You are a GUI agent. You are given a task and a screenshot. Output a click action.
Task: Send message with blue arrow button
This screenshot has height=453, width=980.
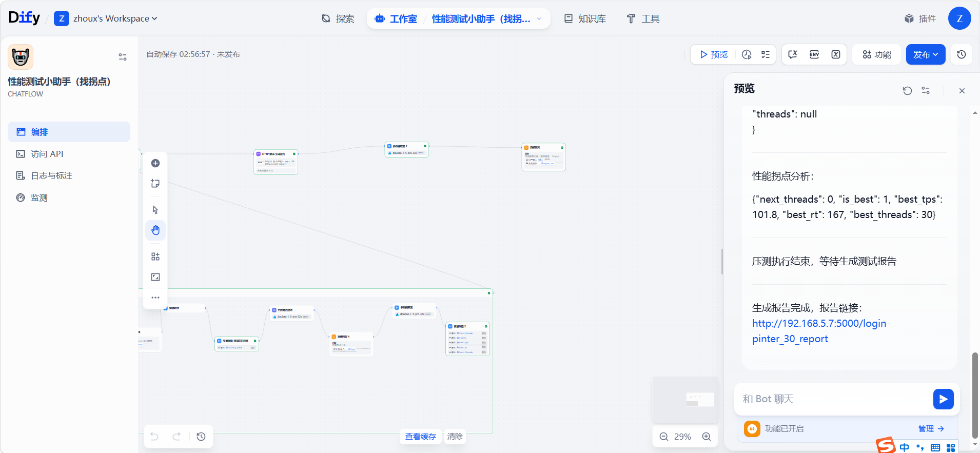point(943,399)
